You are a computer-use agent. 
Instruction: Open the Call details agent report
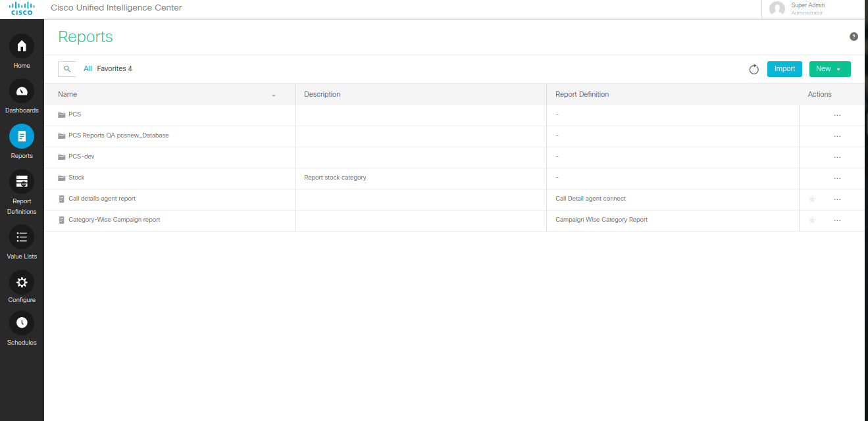(102, 199)
